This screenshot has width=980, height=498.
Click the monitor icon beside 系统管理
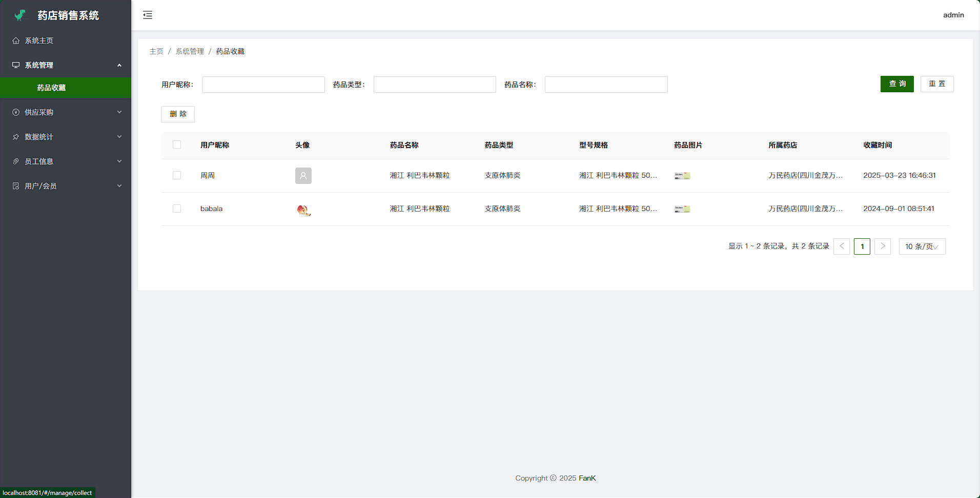(x=16, y=65)
